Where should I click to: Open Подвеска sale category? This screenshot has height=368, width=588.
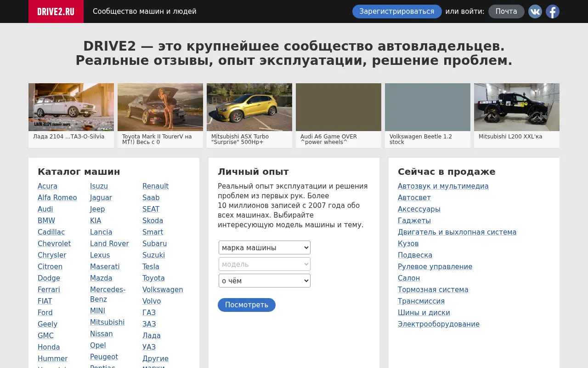coord(415,255)
